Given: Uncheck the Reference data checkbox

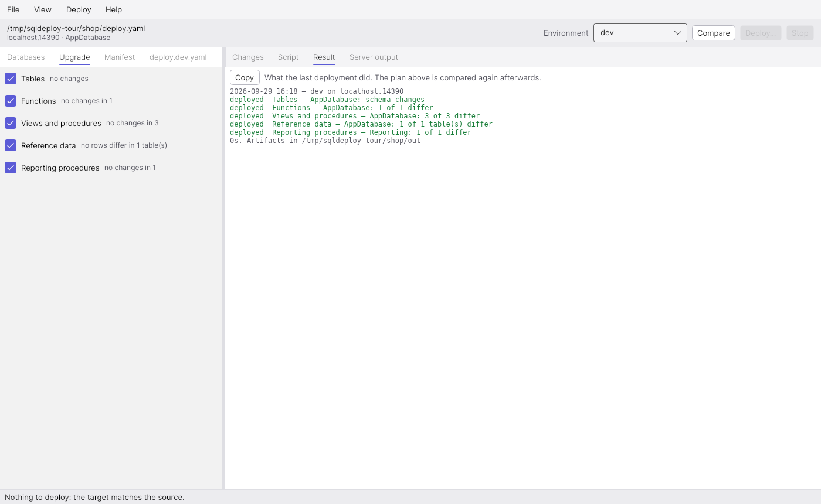Looking at the screenshot, I should point(11,145).
